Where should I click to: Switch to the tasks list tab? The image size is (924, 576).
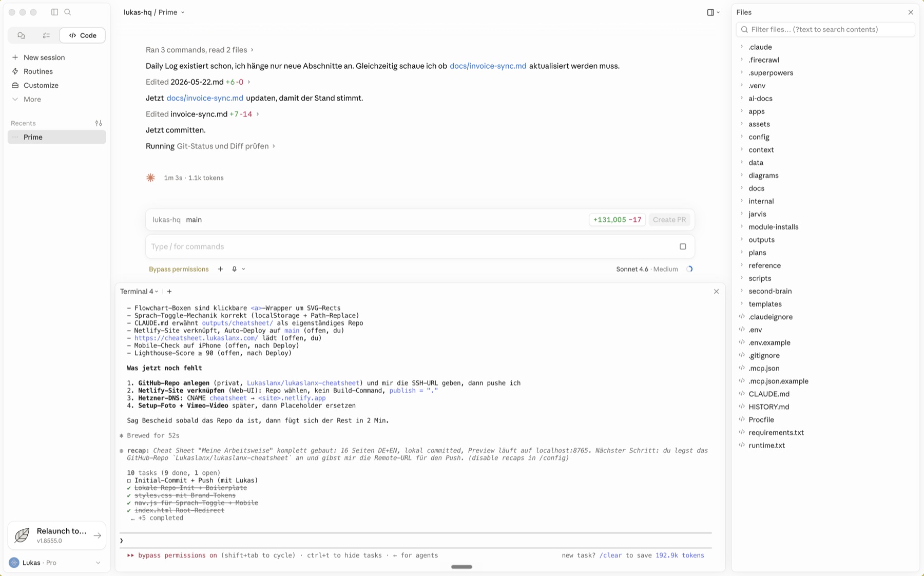[x=46, y=35]
